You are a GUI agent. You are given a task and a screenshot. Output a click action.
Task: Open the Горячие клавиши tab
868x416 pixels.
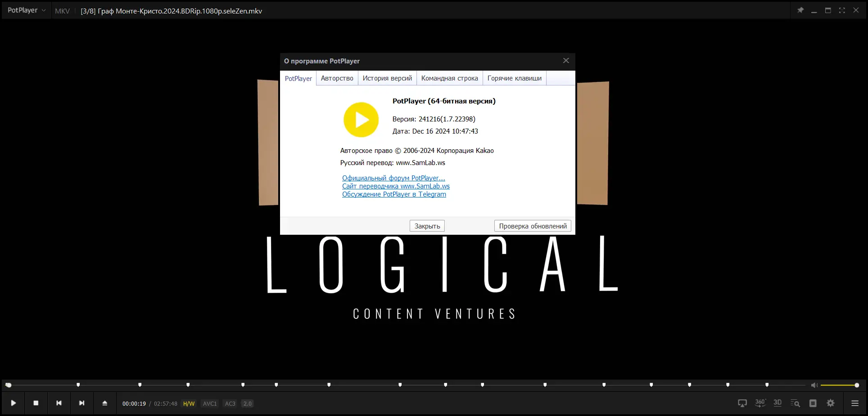tap(515, 78)
